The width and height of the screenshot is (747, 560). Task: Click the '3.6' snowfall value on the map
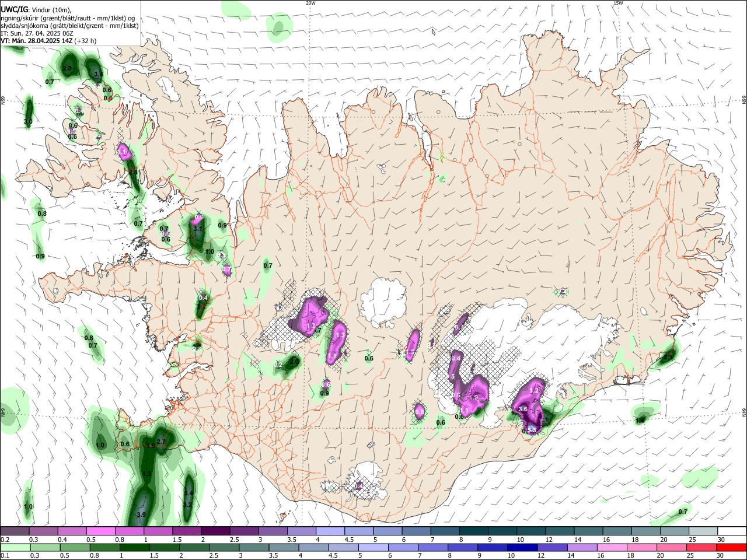523,409
